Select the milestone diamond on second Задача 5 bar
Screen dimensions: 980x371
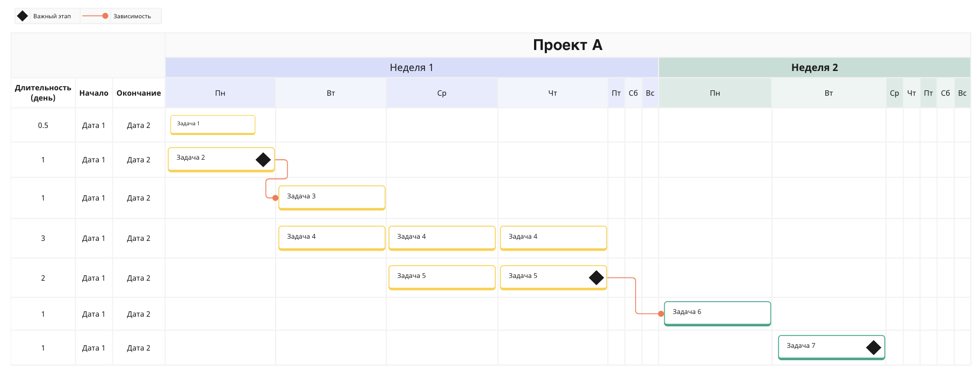click(x=596, y=277)
